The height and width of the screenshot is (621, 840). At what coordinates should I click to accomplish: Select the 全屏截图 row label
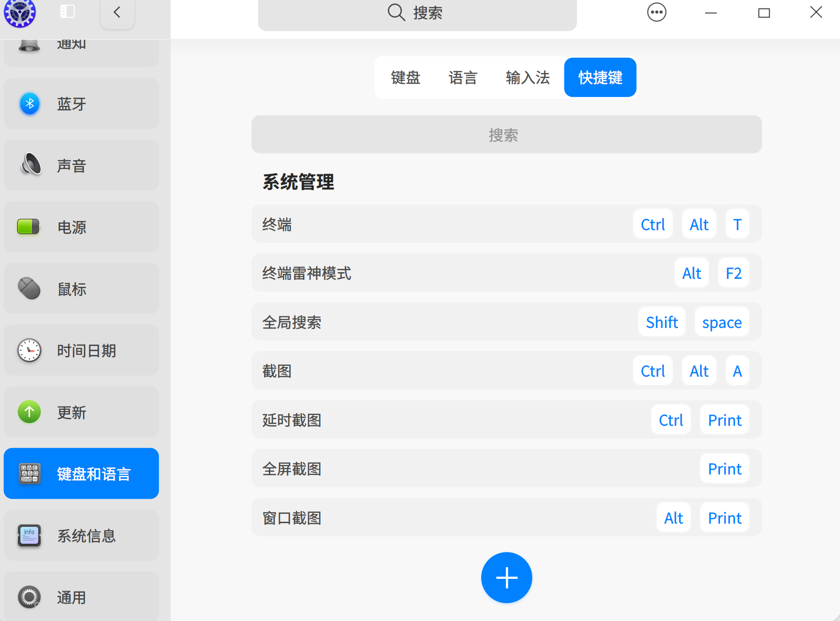click(x=292, y=469)
